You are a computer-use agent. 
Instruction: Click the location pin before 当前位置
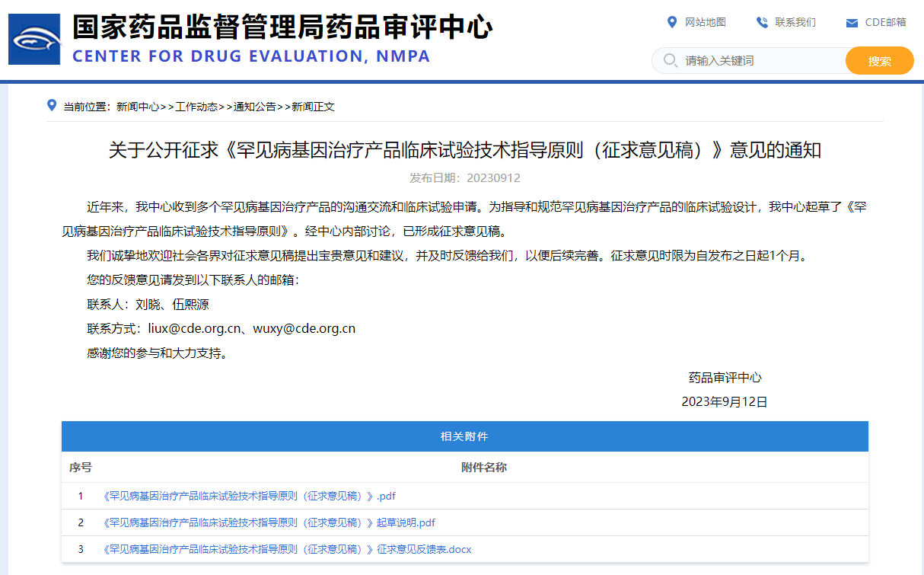click(x=52, y=105)
